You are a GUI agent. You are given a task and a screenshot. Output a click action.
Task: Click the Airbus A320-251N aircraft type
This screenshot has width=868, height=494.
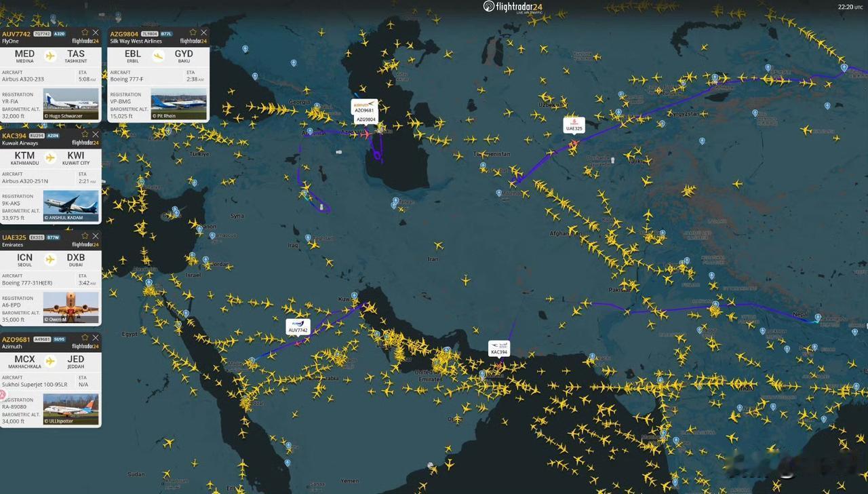pyautogui.click(x=25, y=181)
